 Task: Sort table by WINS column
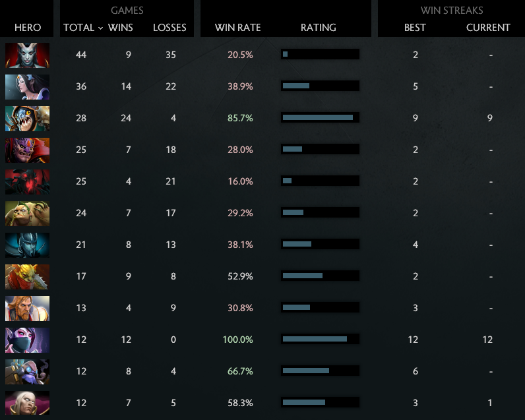click(120, 28)
